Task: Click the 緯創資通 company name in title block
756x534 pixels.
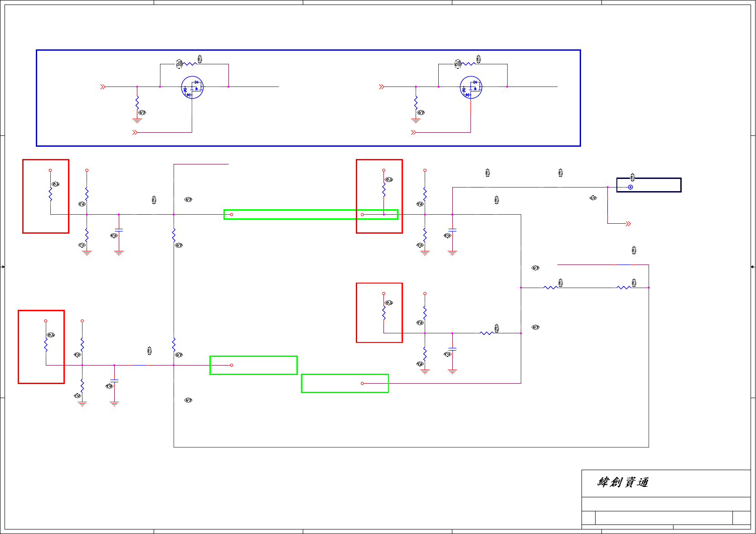Action: coord(623,482)
